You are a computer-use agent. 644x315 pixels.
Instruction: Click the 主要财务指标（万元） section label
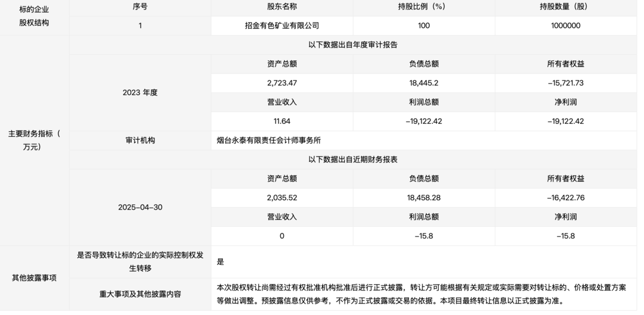(35, 141)
